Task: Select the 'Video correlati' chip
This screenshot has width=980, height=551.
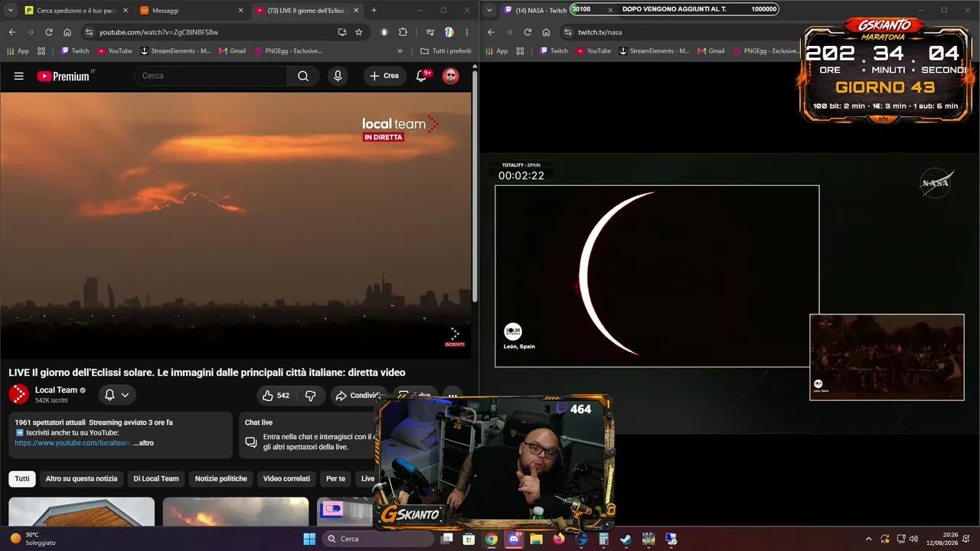Action: coord(286,479)
